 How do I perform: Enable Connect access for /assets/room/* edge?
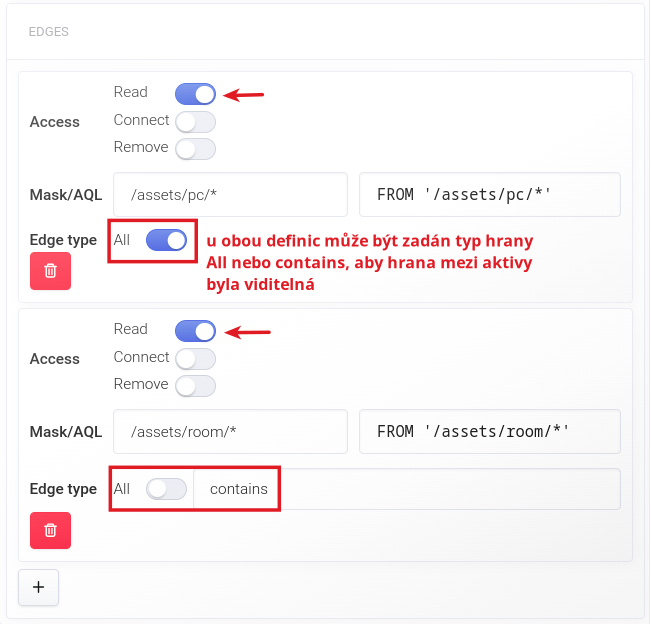point(195,359)
